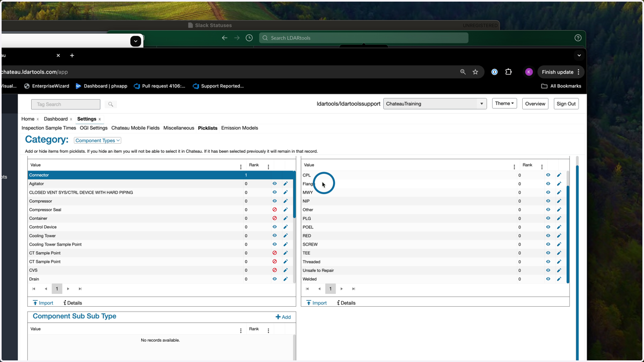The height and width of the screenshot is (362, 644).
Task: Click the Overview button
Action: (x=535, y=104)
